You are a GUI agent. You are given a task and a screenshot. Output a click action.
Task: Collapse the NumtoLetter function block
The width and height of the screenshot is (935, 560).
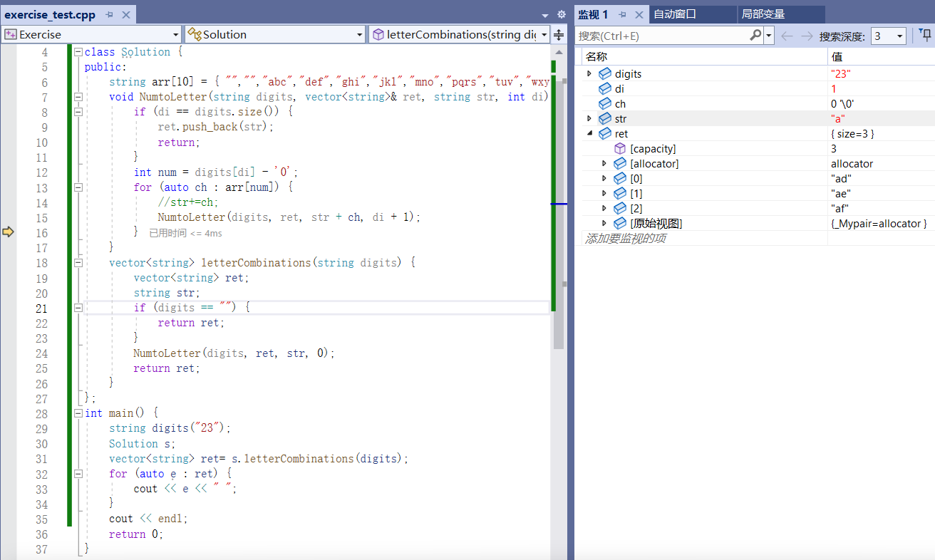pos(78,97)
